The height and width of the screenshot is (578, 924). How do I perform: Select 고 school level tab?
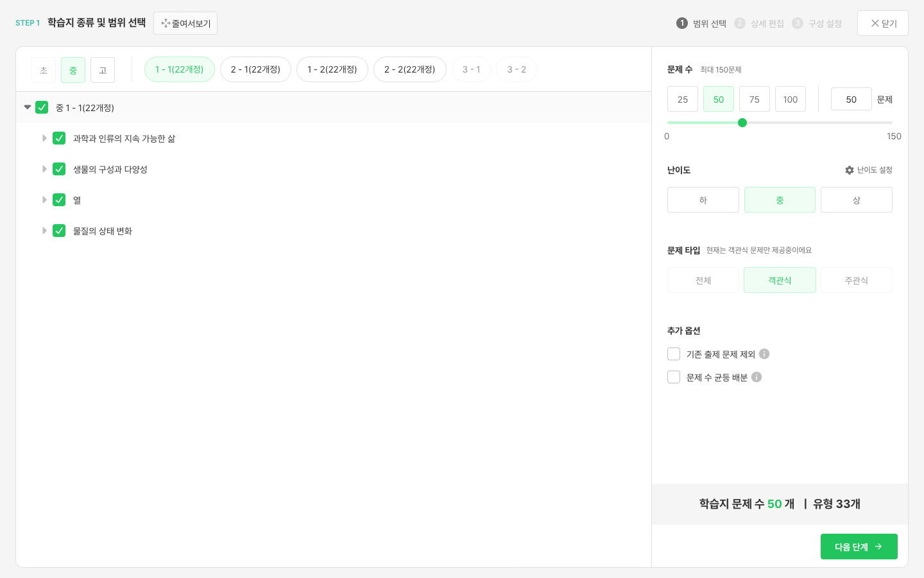coord(103,70)
